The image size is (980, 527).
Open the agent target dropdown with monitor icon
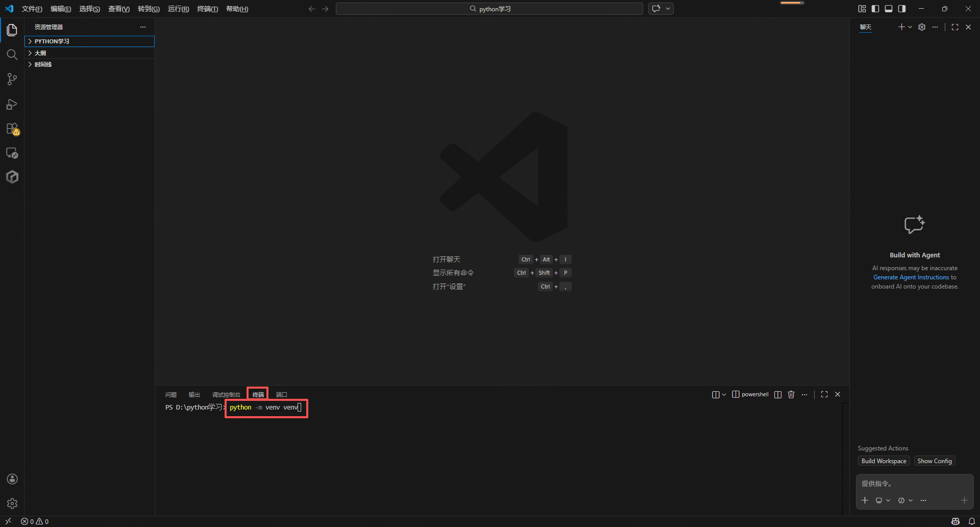[883, 500]
